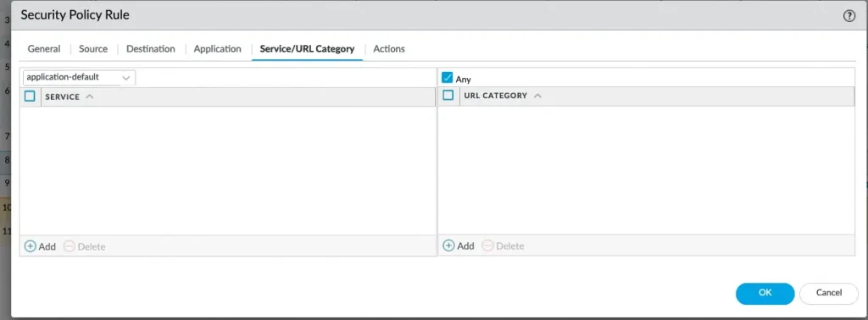This screenshot has height=320, width=868.
Task: Uncheck the Any checkbox for URL category
Action: point(448,78)
